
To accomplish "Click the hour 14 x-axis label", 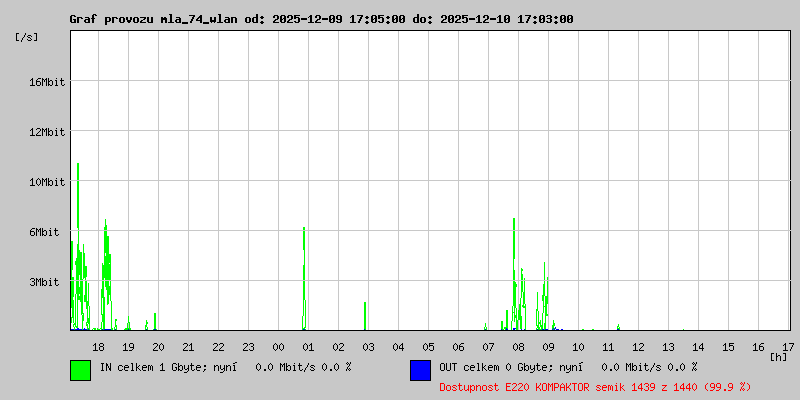I will (698, 347).
